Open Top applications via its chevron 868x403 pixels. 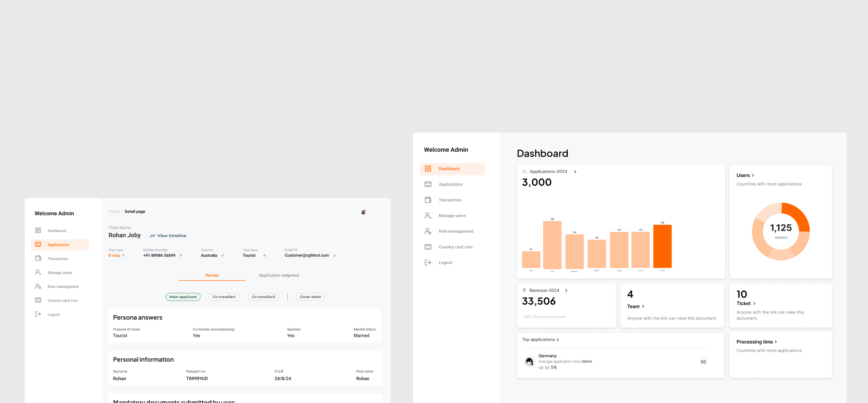pyautogui.click(x=558, y=339)
